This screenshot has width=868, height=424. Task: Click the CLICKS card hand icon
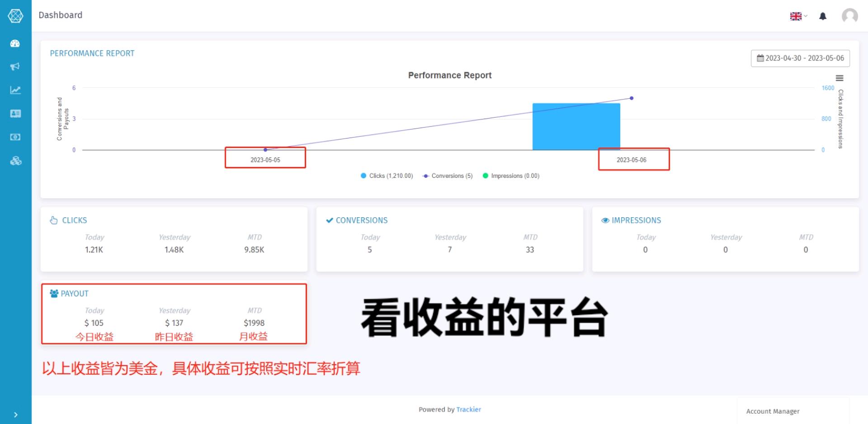[54, 220]
